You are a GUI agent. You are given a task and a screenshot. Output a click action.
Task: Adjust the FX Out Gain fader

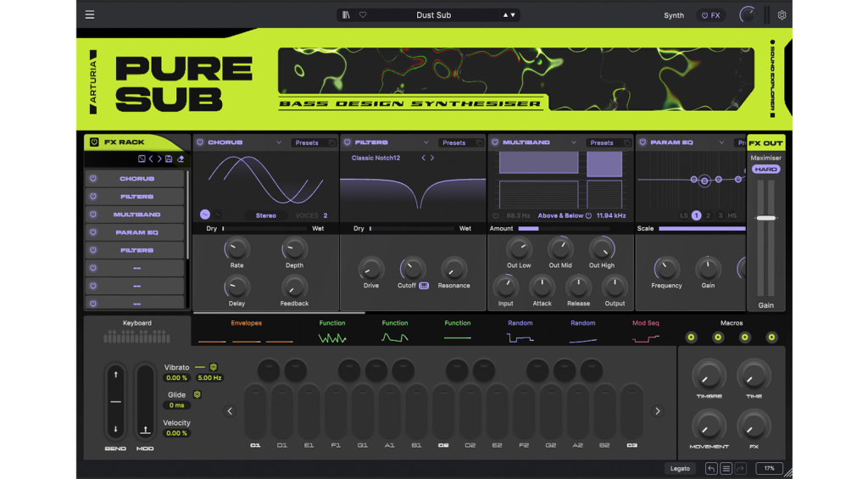(765, 218)
